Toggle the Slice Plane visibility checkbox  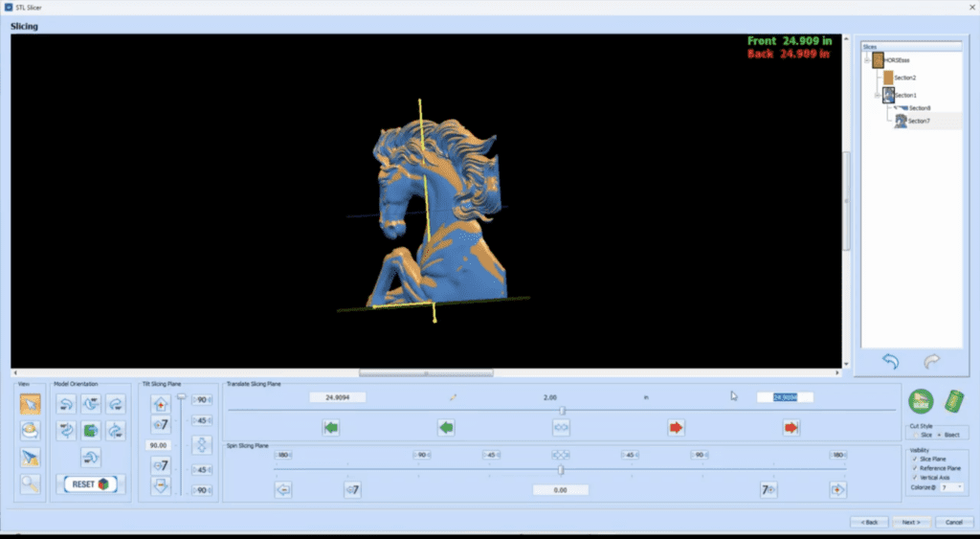pos(916,459)
